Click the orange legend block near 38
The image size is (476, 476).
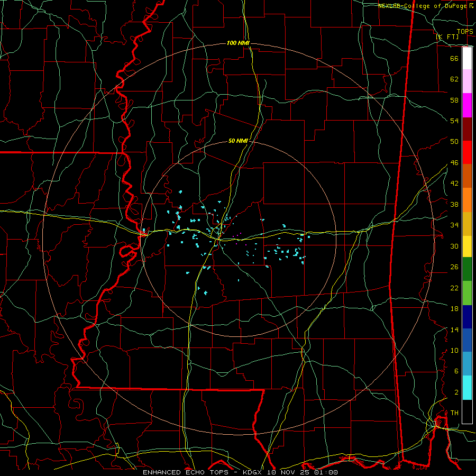coord(467,200)
